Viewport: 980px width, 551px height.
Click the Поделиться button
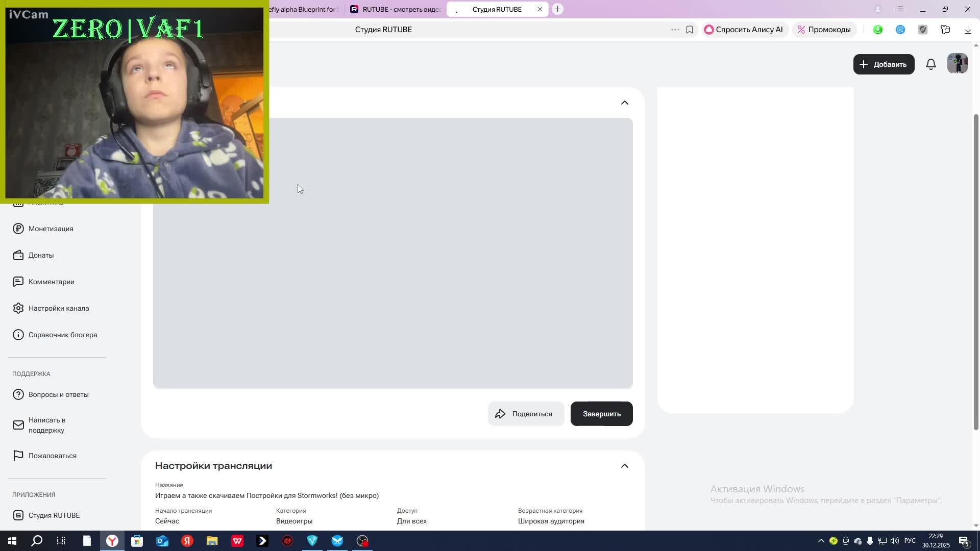point(525,414)
